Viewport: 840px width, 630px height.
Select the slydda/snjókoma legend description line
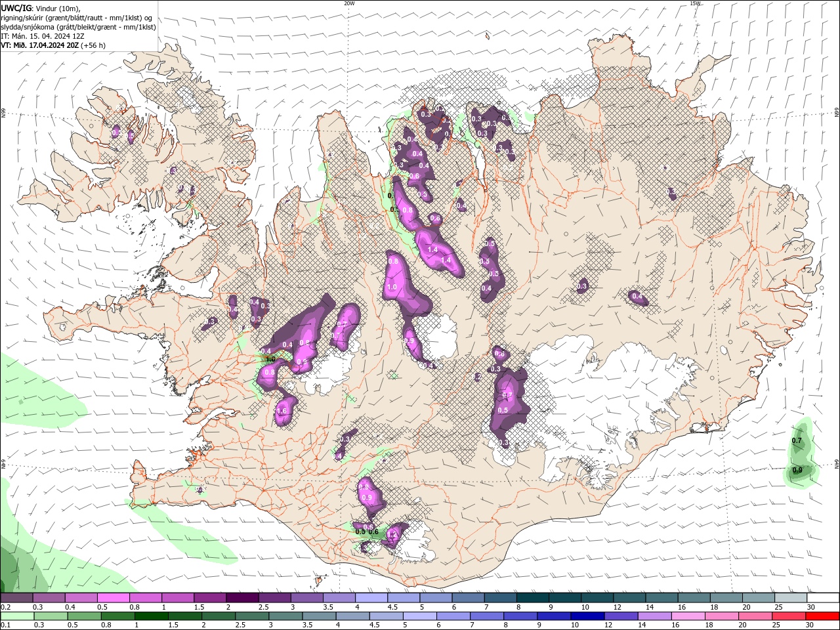tap(78, 27)
